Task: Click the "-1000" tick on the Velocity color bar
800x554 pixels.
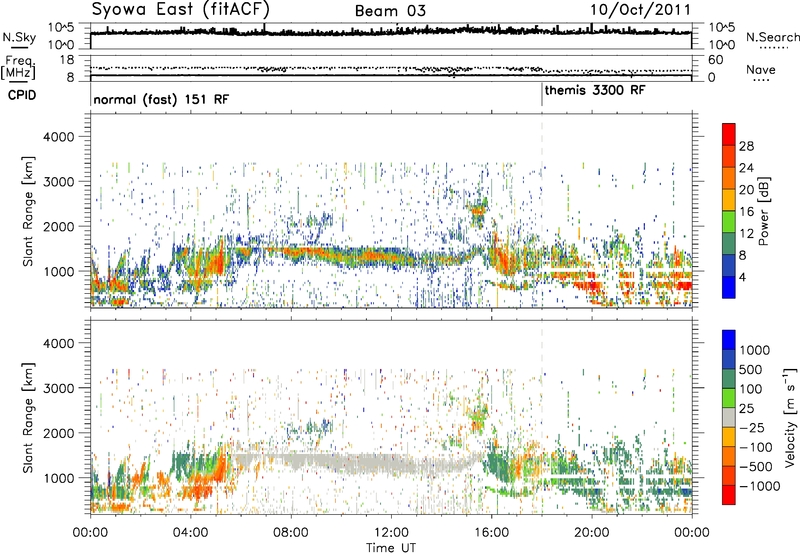Action: tap(760, 486)
